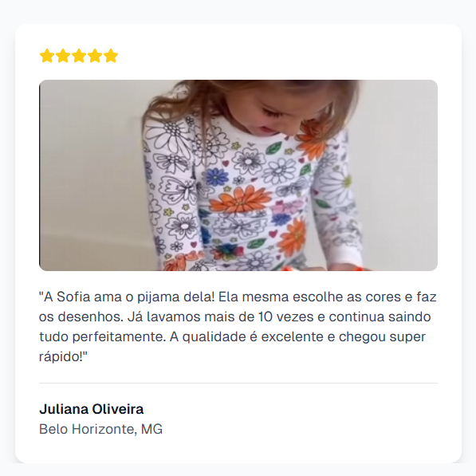Screen dimensions: 476x476
Task: Click the divider line above the reviewer name
Action: click(x=238, y=383)
